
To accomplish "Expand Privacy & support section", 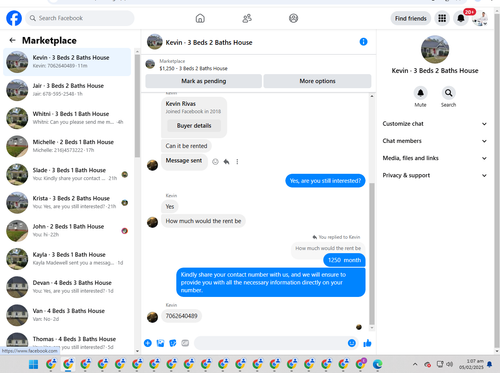I will click(435, 175).
